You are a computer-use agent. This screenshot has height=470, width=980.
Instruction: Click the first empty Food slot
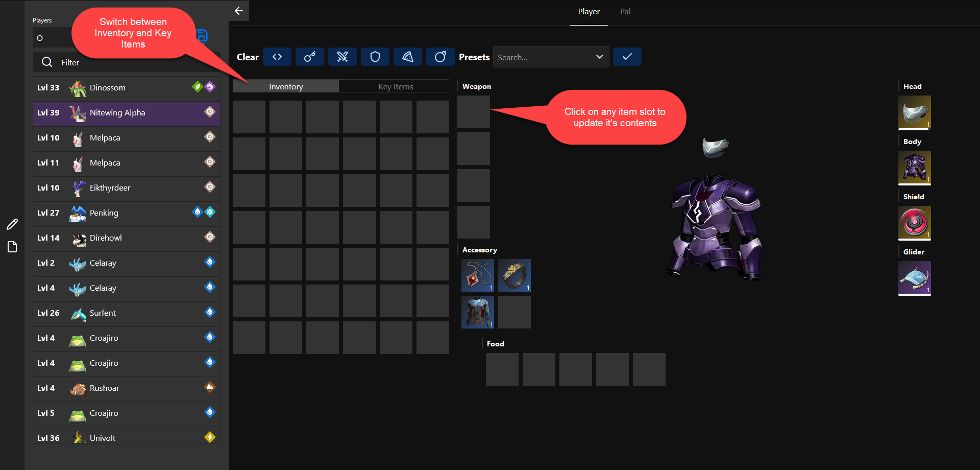coord(502,369)
